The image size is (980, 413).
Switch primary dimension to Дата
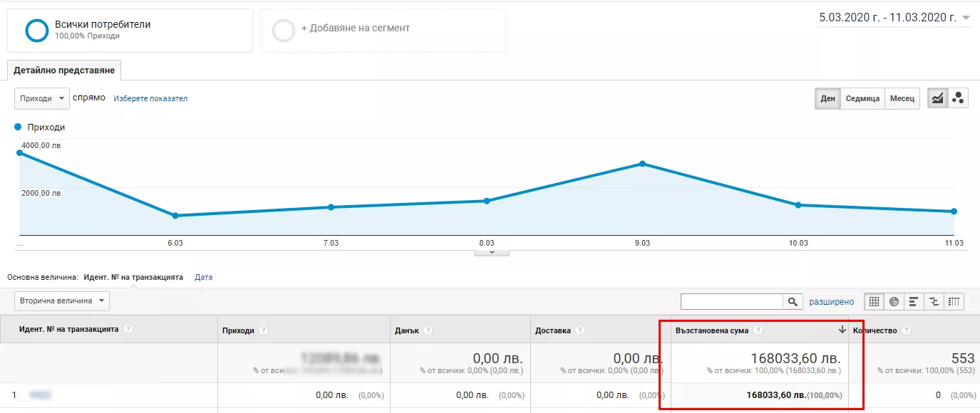click(203, 277)
